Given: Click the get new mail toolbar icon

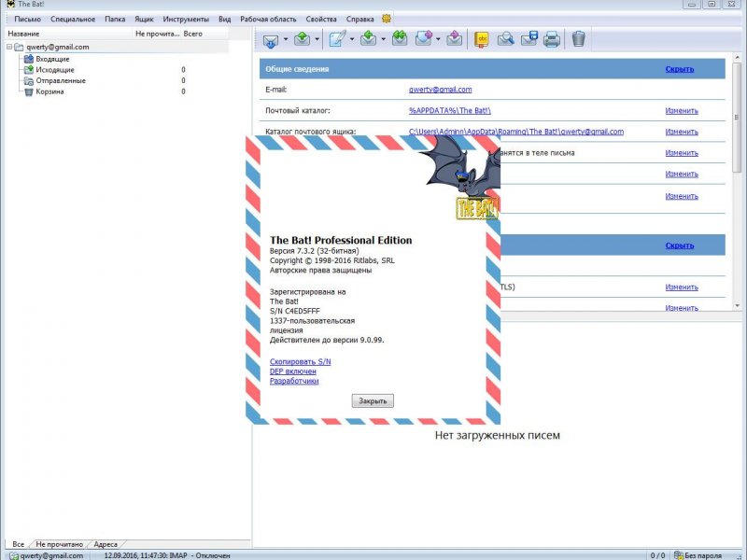Looking at the screenshot, I should click(270, 39).
